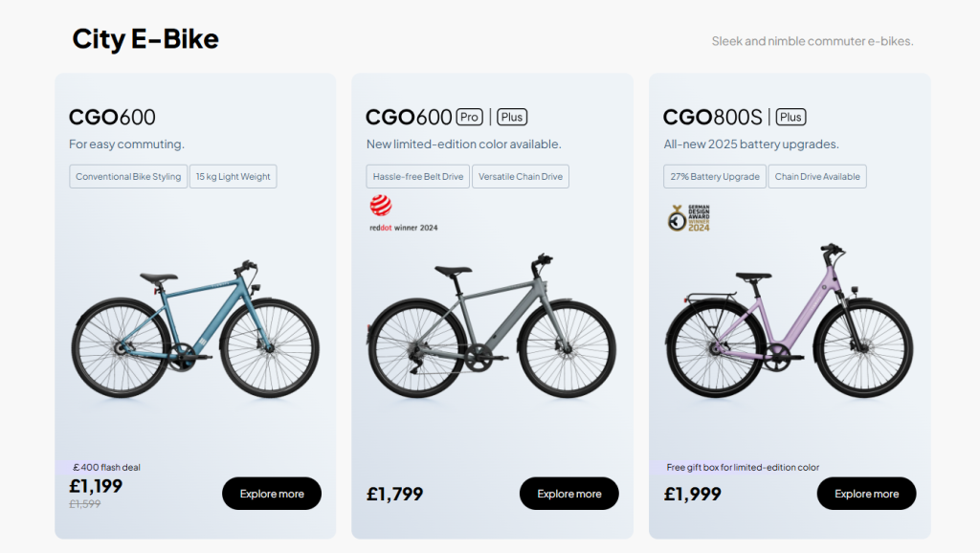This screenshot has height=553, width=980.
Task: Click the Versatile Chain Drive tag
Action: (521, 176)
